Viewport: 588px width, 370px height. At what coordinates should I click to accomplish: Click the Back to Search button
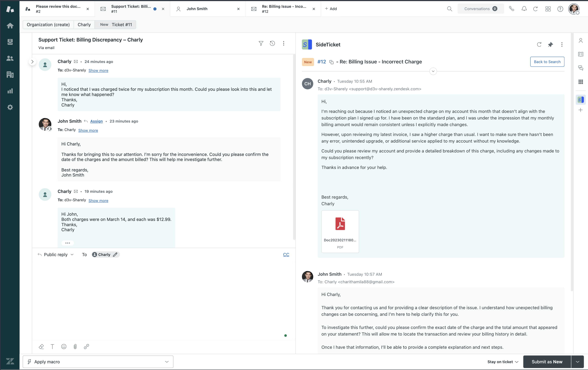coord(547,62)
